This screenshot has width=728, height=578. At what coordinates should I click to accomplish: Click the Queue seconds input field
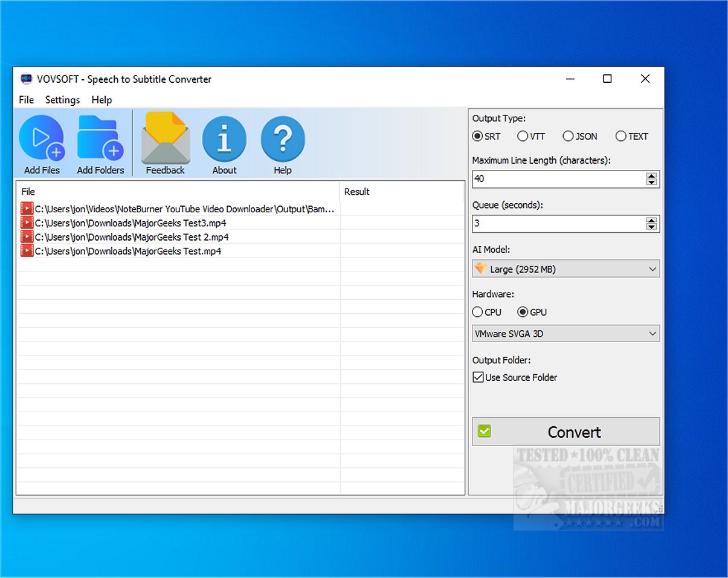pyautogui.click(x=559, y=224)
